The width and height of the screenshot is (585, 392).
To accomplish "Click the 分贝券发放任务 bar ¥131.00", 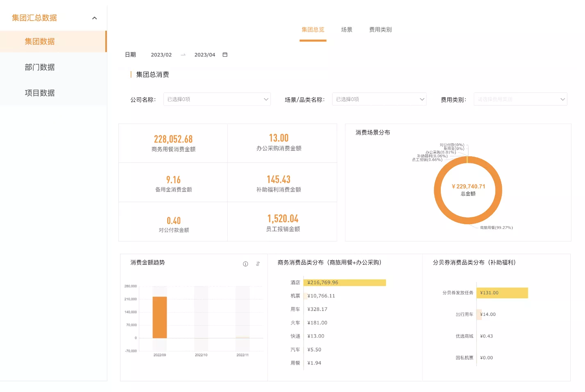I will [x=502, y=293].
